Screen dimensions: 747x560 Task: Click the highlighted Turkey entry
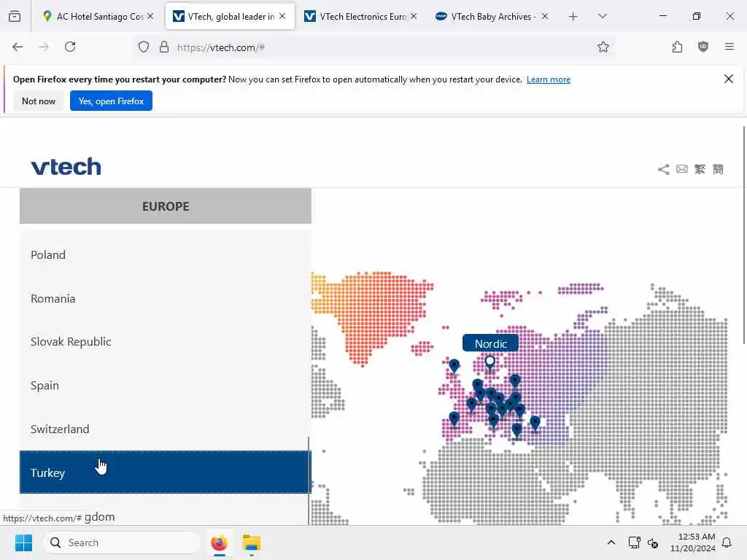coord(165,472)
